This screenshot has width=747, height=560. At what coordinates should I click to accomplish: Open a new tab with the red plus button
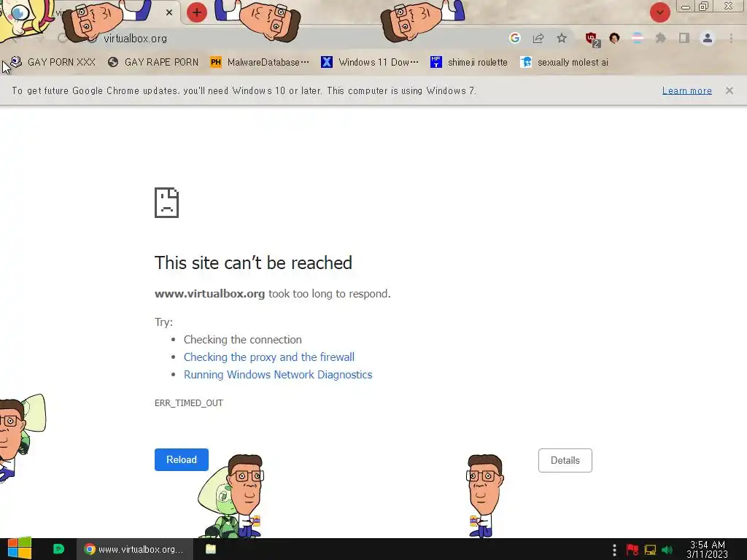coord(197,12)
